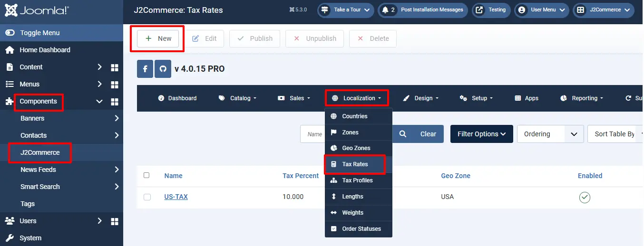Open the Setup menu

click(x=476, y=98)
